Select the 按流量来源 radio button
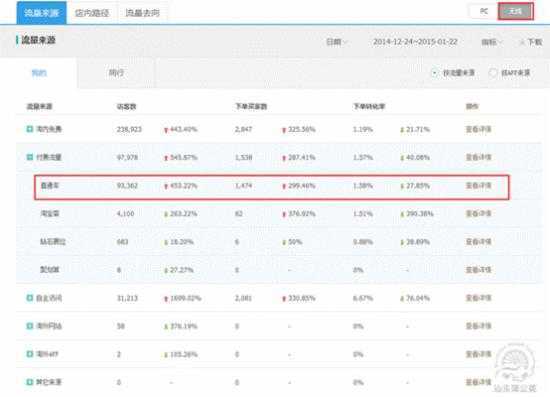The image size is (550, 397). click(x=434, y=73)
